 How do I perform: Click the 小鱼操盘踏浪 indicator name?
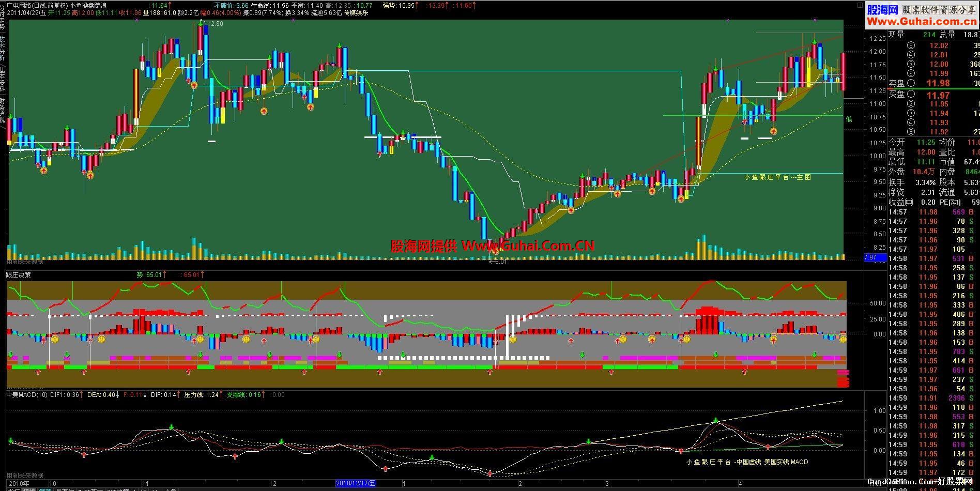click(88, 5)
